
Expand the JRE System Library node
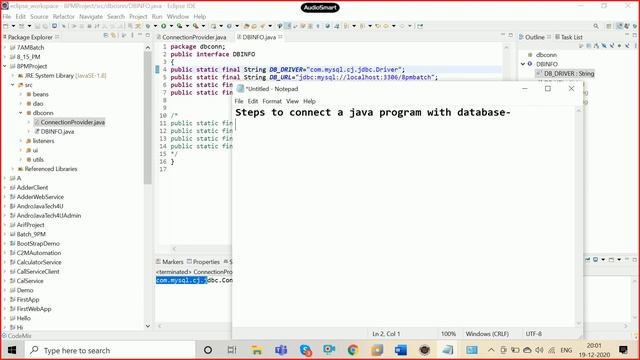coord(13,76)
